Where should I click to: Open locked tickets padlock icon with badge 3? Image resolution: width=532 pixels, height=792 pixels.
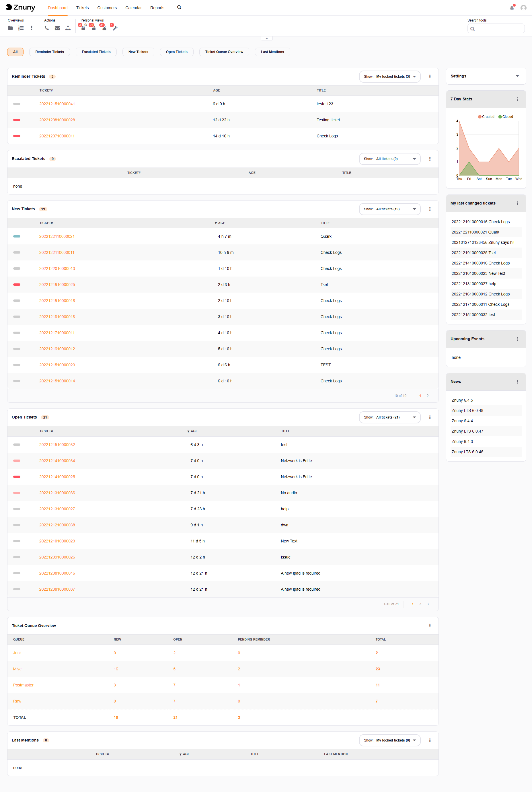pyautogui.click(x=83, y=28)
